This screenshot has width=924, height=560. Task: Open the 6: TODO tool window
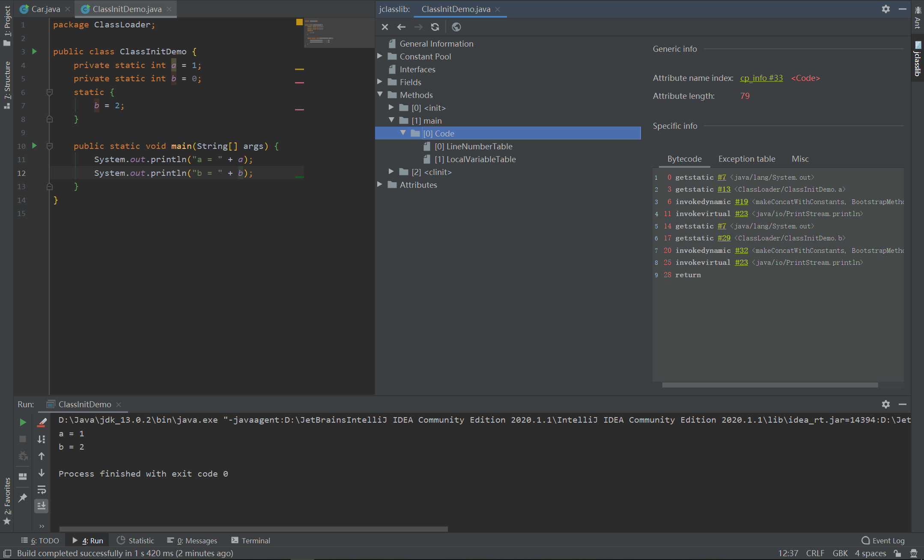[x=40, y=540]
